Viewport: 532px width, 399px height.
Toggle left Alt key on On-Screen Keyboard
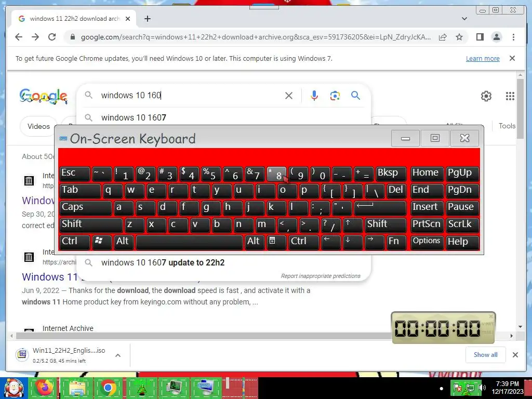pos(124,242)
